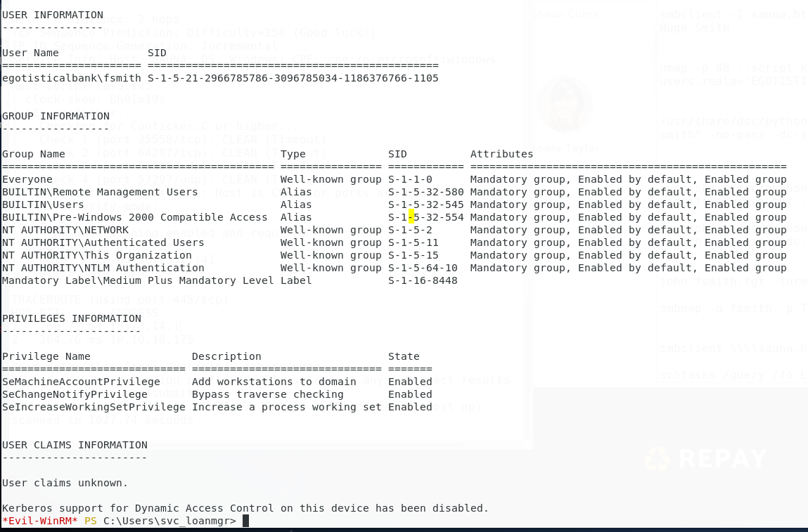The height and width of the screenshot is (532, 808).
Task: Select NT AUTHORITY\NTLM Authentication group
Action: click(x=103, y=268)
